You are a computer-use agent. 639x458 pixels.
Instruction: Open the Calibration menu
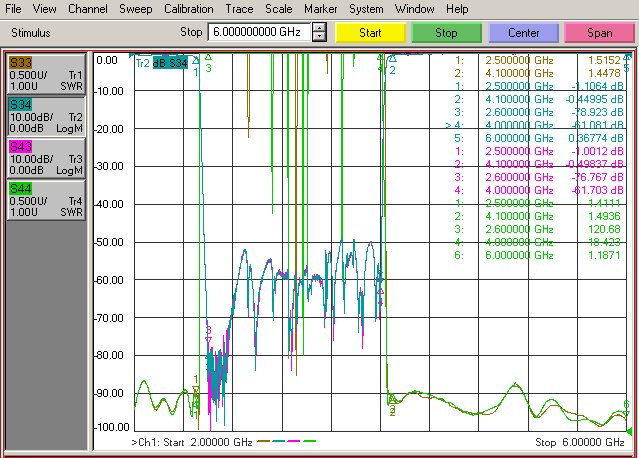pyautogui.click(x=188, y=9)
